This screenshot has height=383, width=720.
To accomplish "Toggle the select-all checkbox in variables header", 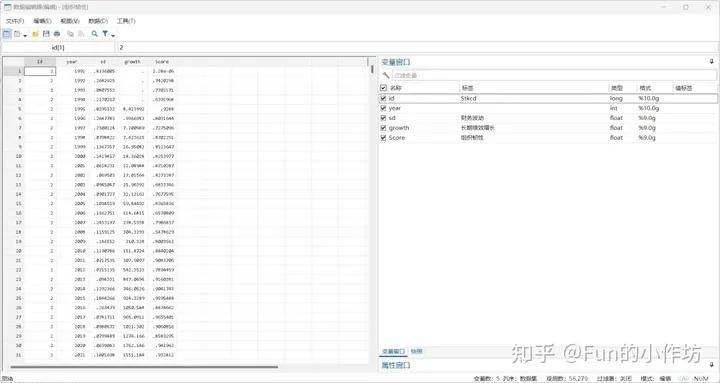I will coord(383,88).
